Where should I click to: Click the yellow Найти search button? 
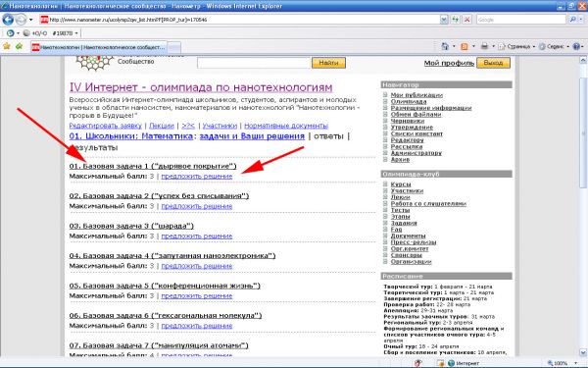(x=328, y=63)
